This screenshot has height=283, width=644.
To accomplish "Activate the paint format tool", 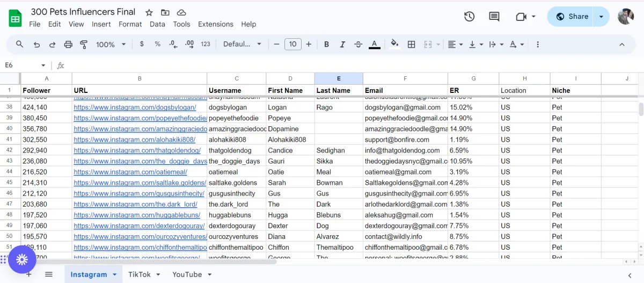I will [x=84, y=45].
